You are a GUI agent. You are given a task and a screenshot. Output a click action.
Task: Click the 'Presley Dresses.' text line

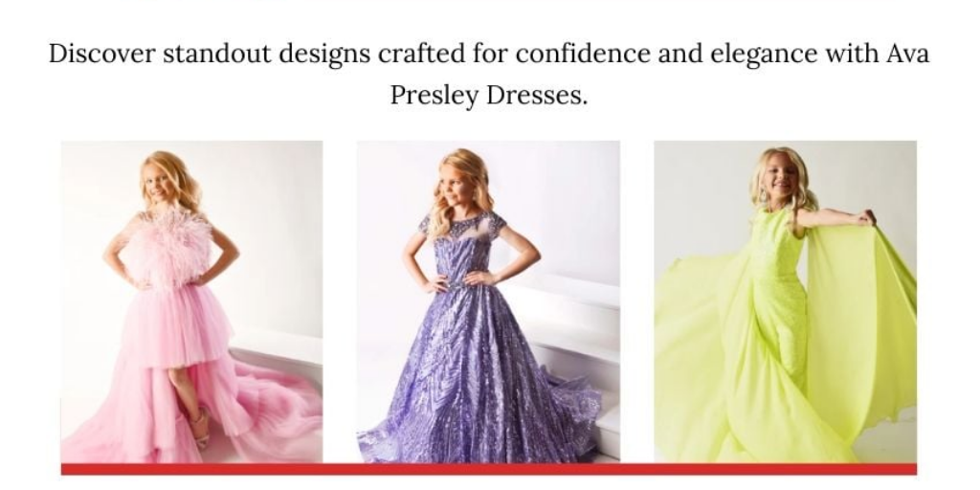[x=489, y=95]
